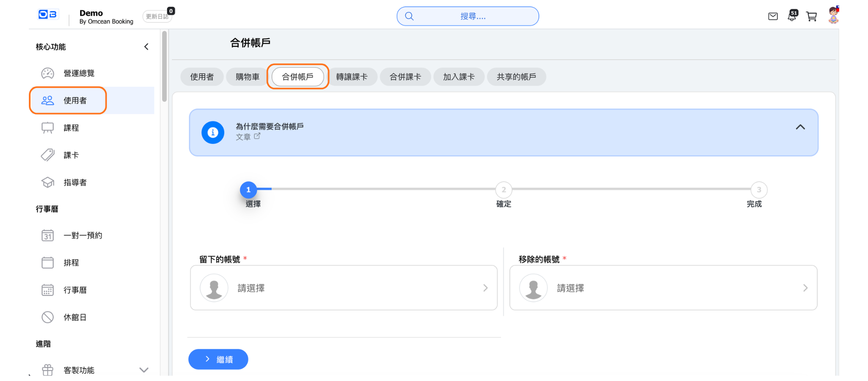The width and height of the screenshot is (868, 381).
Task: Switch to the 共享的帳戶 tab
Action: coord(516,77)
